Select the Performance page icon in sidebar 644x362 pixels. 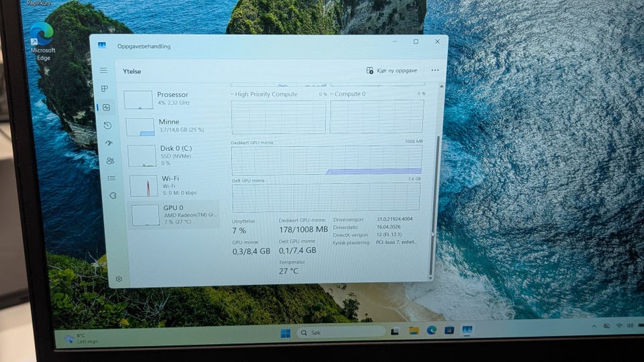tap(107, 107)
